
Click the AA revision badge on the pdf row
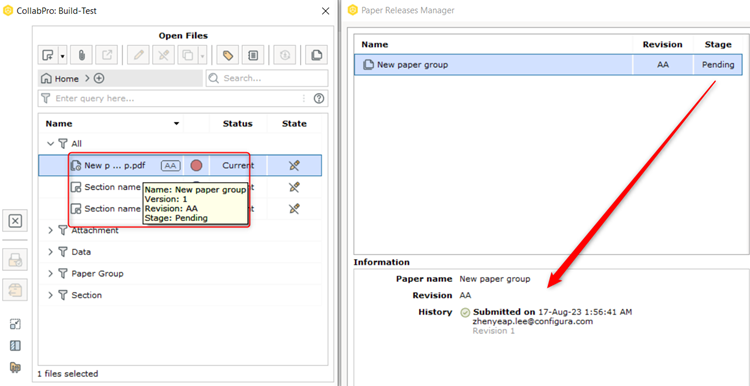(170, 165)
